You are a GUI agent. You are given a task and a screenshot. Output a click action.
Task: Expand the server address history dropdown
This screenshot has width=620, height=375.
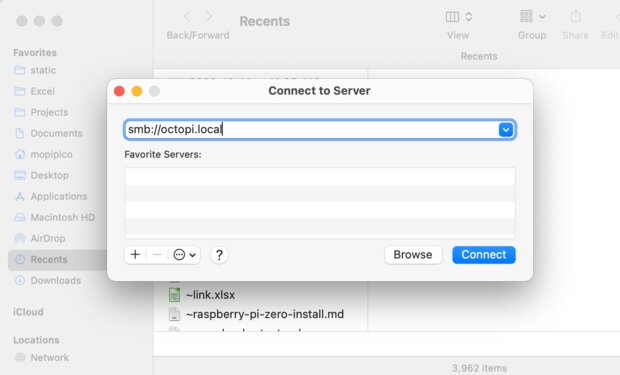click(x=506, y=130)
